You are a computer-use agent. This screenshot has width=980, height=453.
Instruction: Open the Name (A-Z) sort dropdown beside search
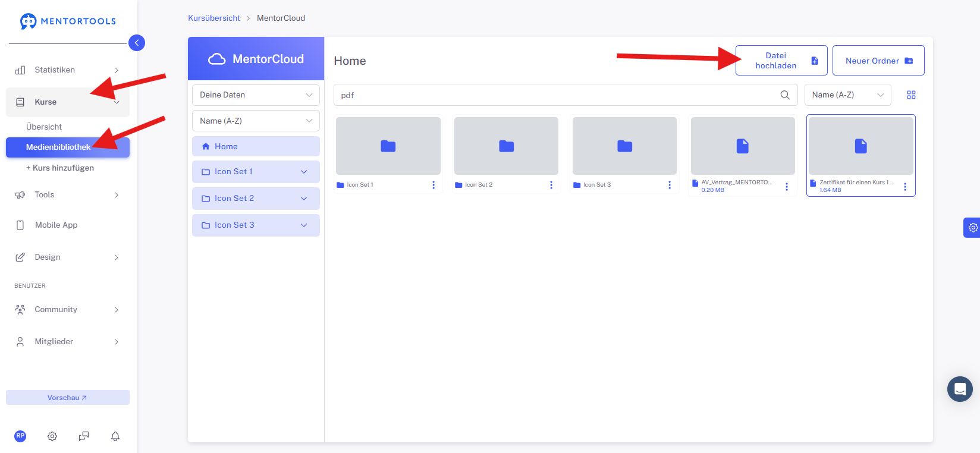point(847,95)
